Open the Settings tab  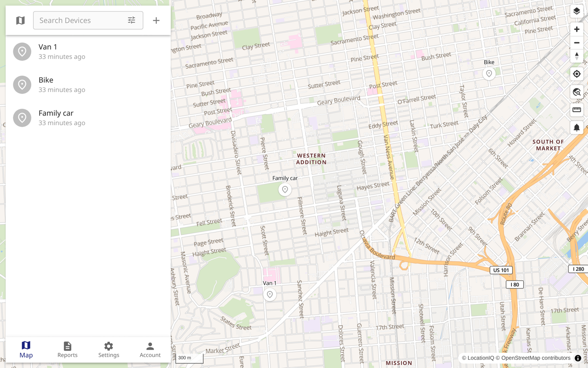(x=109, y=350)
